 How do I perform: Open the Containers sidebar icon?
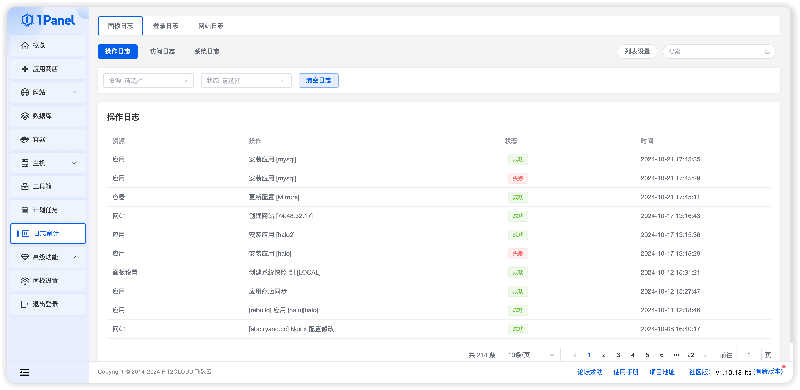coord(25,140)
